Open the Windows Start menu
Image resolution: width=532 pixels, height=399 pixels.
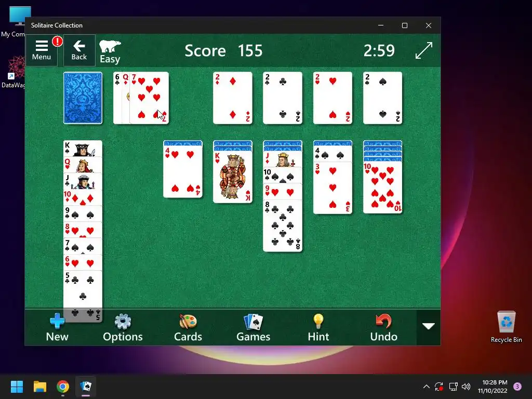point(17,387)
